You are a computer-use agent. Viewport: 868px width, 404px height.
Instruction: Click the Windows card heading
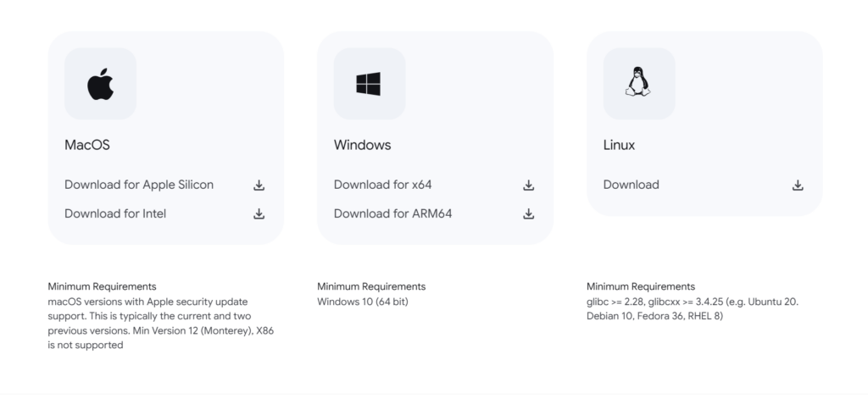[362, 145]
